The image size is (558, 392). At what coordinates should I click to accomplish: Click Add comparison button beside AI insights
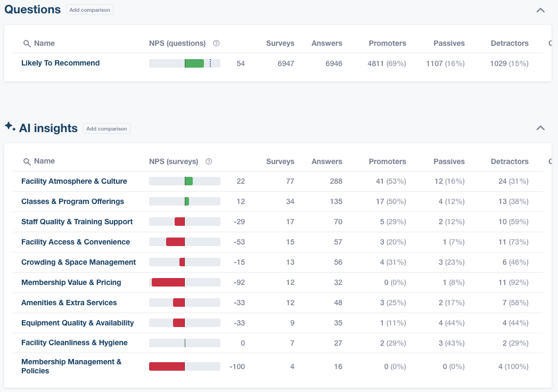[106, 128]
